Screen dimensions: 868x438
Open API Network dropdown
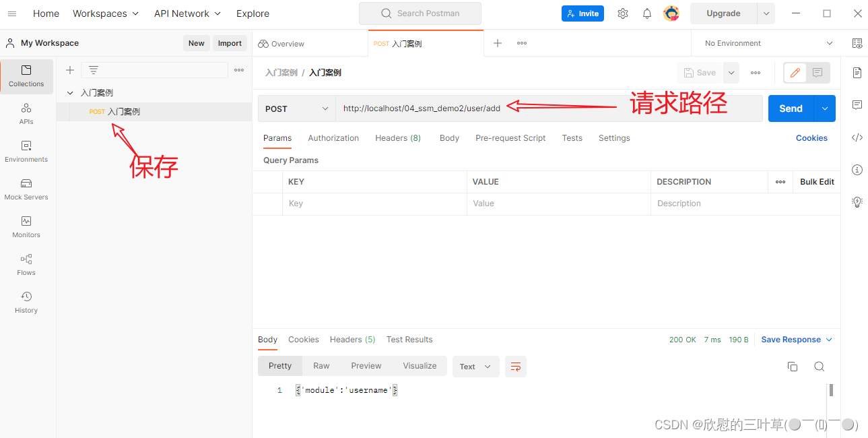pos(187,13)
